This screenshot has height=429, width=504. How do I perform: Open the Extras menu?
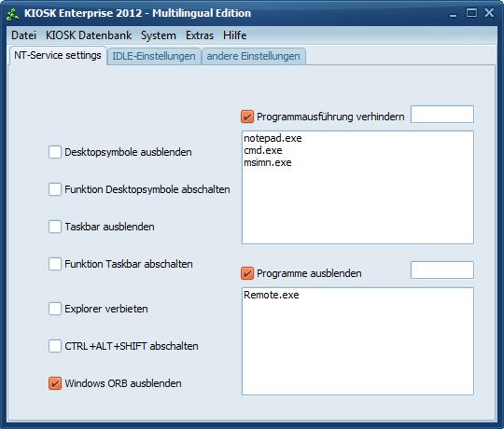pyautogui.click(x=200, y=35)
